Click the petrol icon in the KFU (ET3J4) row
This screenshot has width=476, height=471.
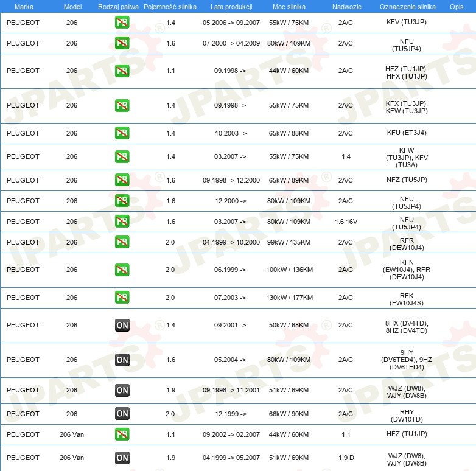(x=122, y=133)
